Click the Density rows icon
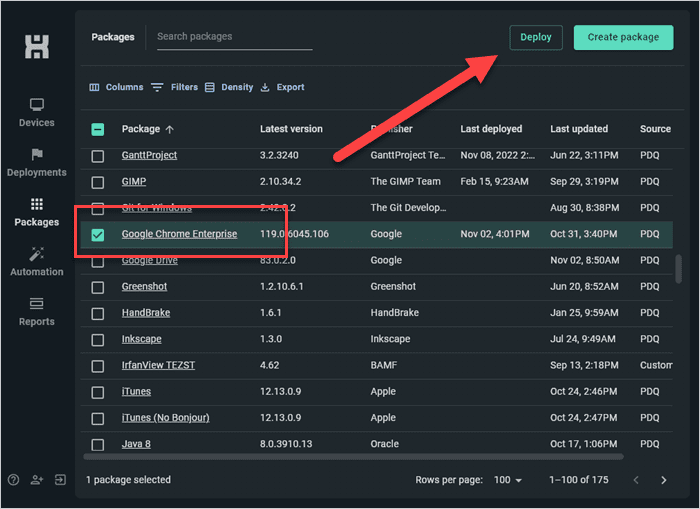The width and height of the screenshot is (700, 509). pos(210,87)
